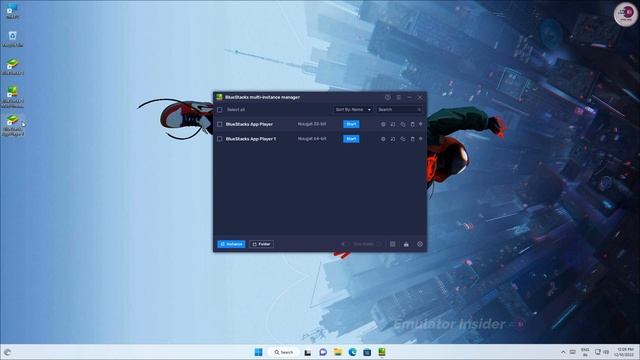This screenshot has height=360, width=640.
Task: Show hidden icons in the system tray
Action: pyautogui.click(x=563, y=352)
